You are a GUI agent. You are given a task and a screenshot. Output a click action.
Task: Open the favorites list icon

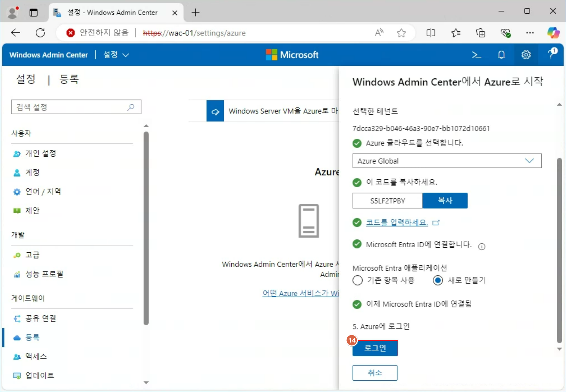(x=456, y=33)
